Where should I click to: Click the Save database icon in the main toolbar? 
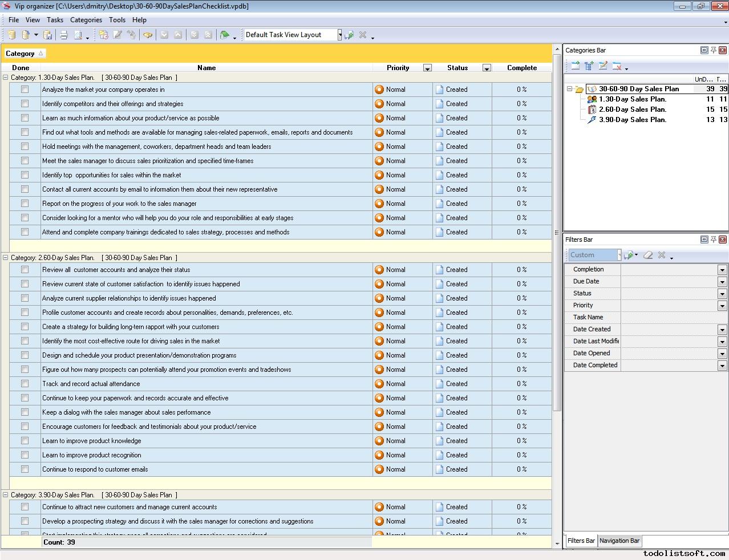[48, 35]
